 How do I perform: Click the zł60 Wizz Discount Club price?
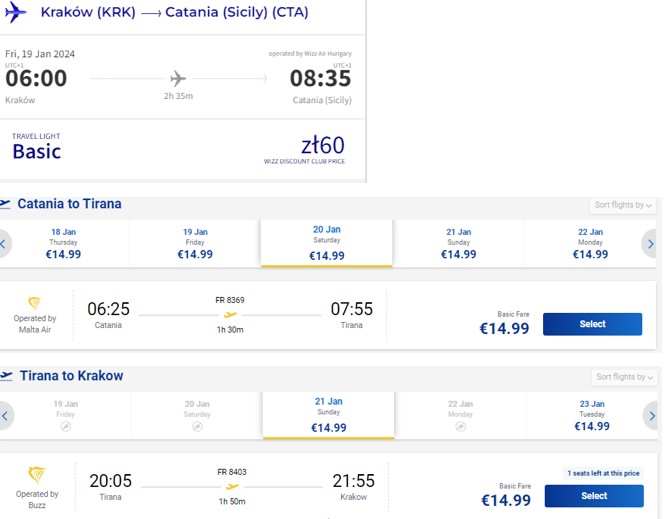(322, 145)
